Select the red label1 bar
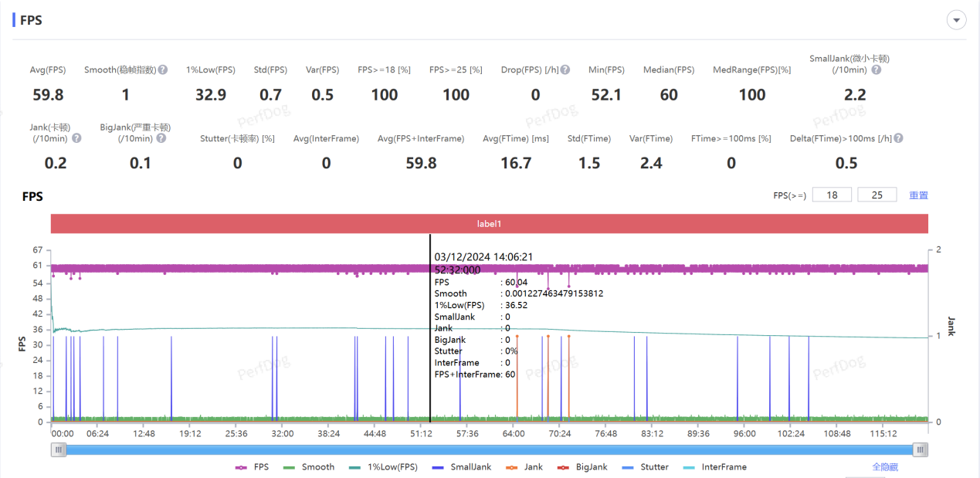Image resolution: width=980 pixels, height=478 pixels. point(489,224)
